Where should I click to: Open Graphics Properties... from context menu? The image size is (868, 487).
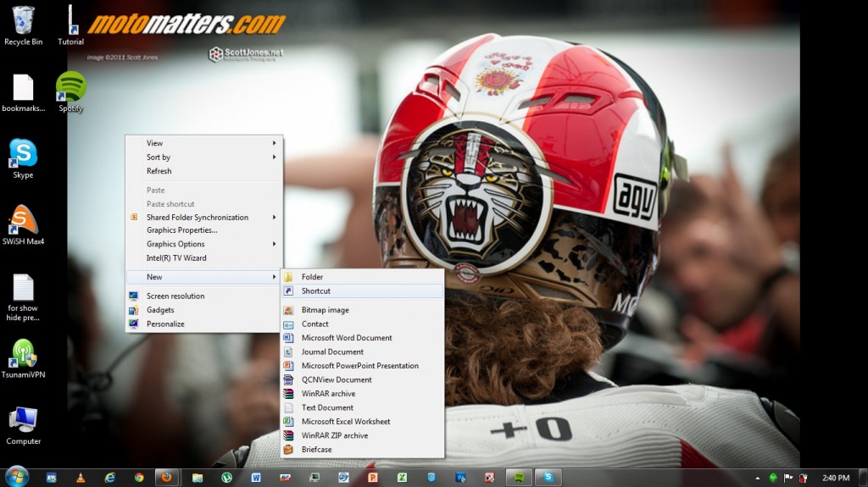coord(204,230)
